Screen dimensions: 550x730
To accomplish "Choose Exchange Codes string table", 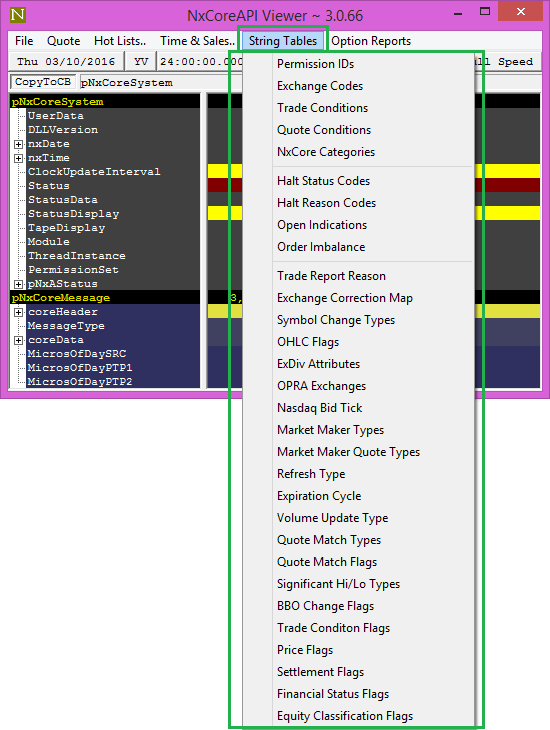I will click(x=320, y=86).
